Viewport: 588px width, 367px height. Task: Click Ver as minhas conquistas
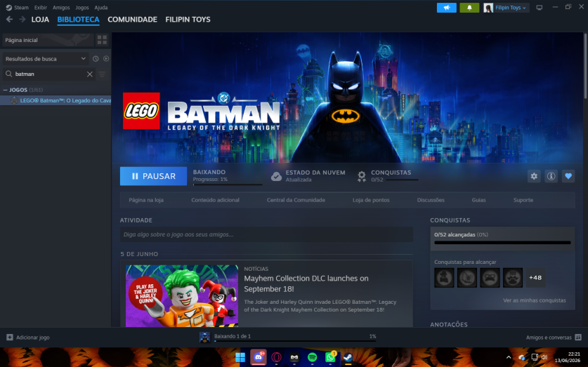535,300
